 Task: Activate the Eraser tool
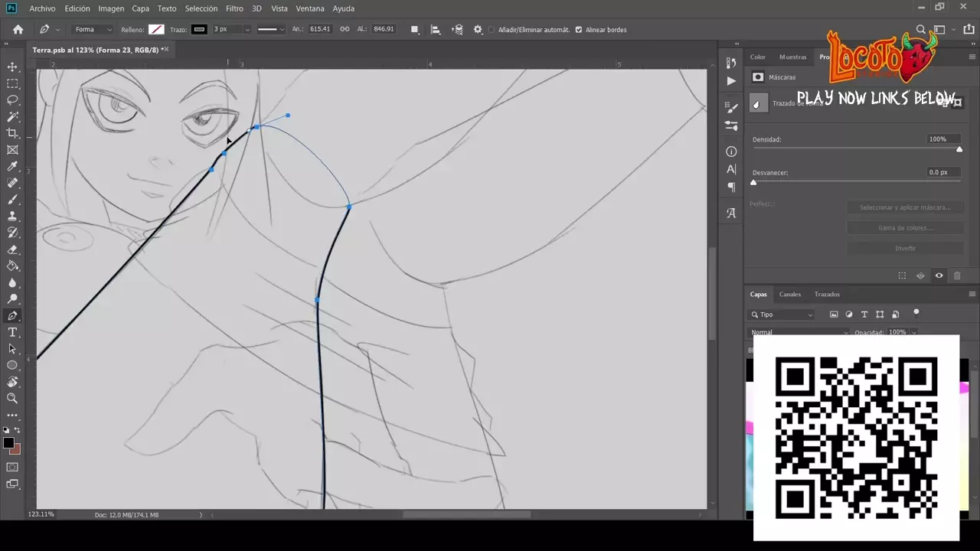click(12, 249)
